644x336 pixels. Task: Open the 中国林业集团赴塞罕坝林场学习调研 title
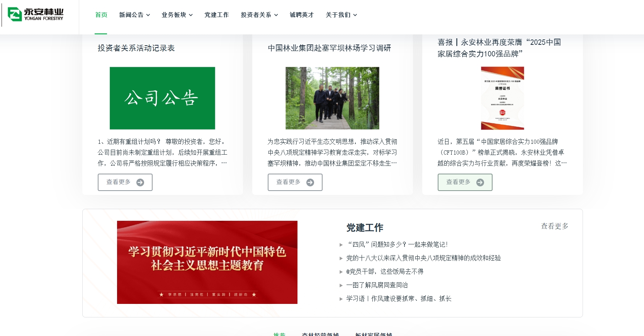(330, 48)
